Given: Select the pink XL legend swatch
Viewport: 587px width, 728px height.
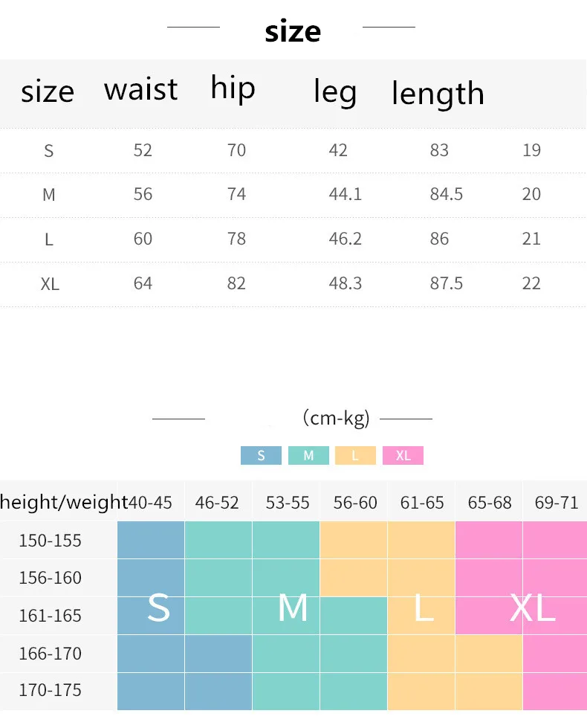Looking at the screenshot, I should [403, 456].
